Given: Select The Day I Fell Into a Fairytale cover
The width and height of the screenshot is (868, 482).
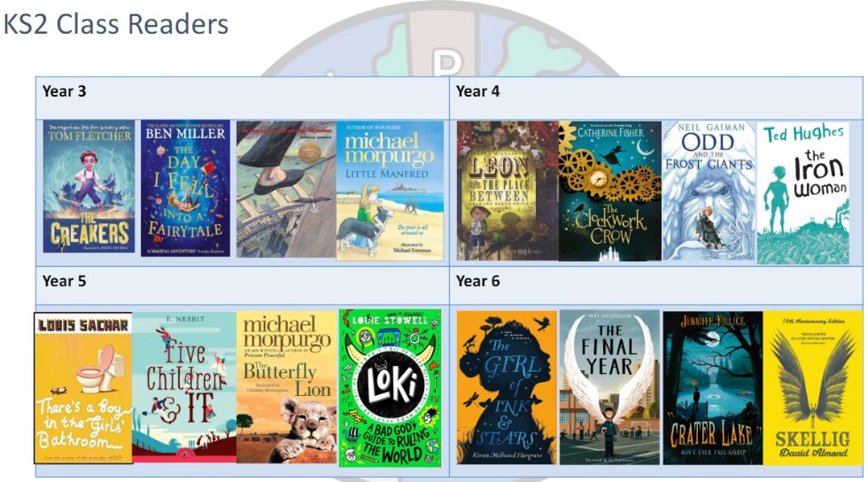Looking at the screenshot, I should [x=185, y=189].
